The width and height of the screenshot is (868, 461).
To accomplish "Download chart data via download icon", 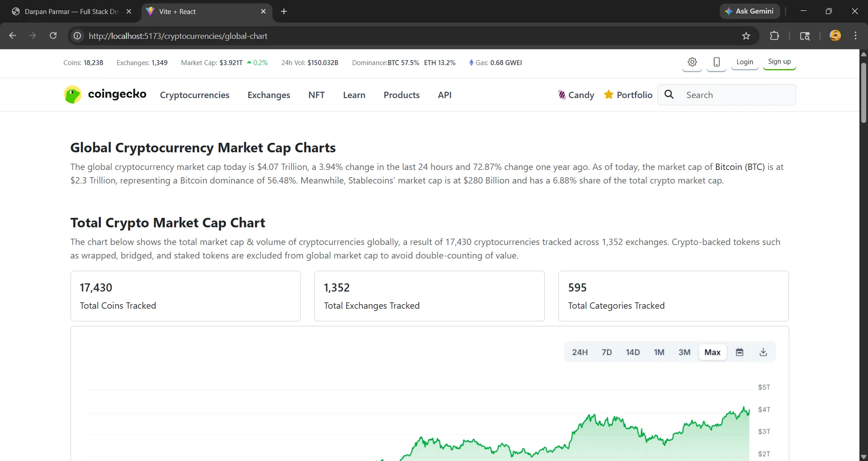I will click(x=763, y=352).
